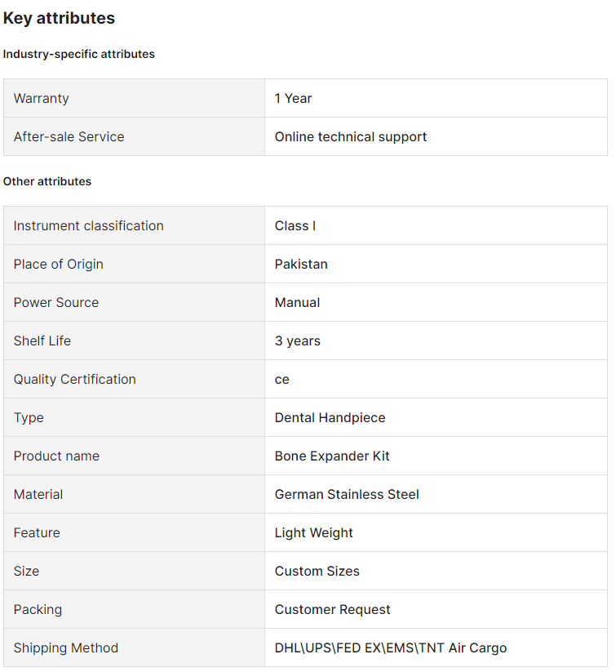Click the 3 years shelf life value
This screenshot has height=672, width=616.
pyautogui.click(x=298, y=340)
